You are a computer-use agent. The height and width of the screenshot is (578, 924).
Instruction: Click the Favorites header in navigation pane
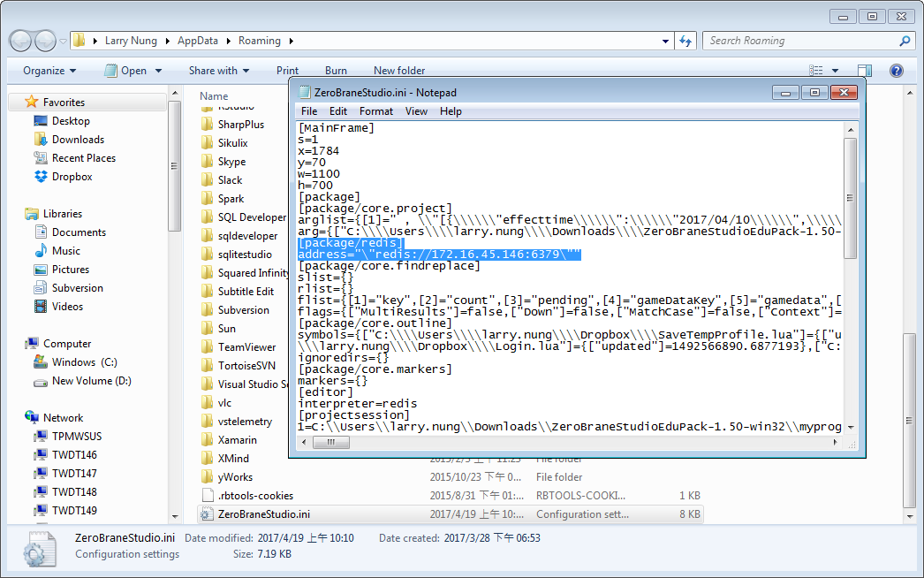(x=64, y=102)
